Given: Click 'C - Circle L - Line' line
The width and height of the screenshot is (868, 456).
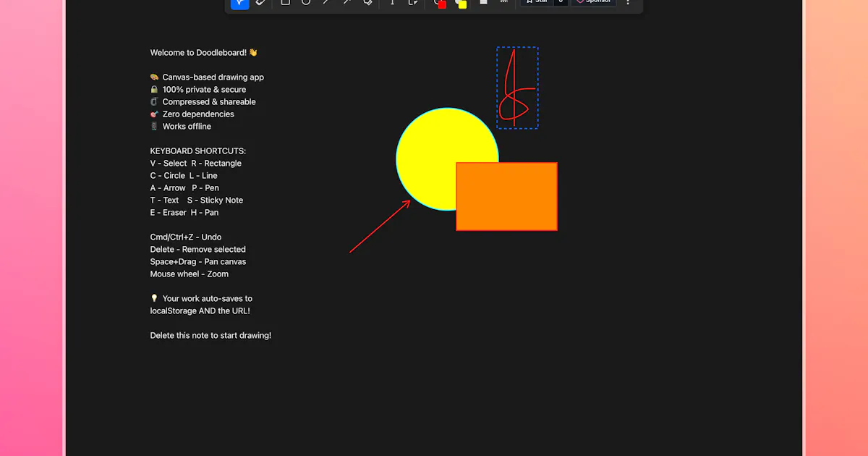Looking at the screenshot, I should [x=184, y=176].
